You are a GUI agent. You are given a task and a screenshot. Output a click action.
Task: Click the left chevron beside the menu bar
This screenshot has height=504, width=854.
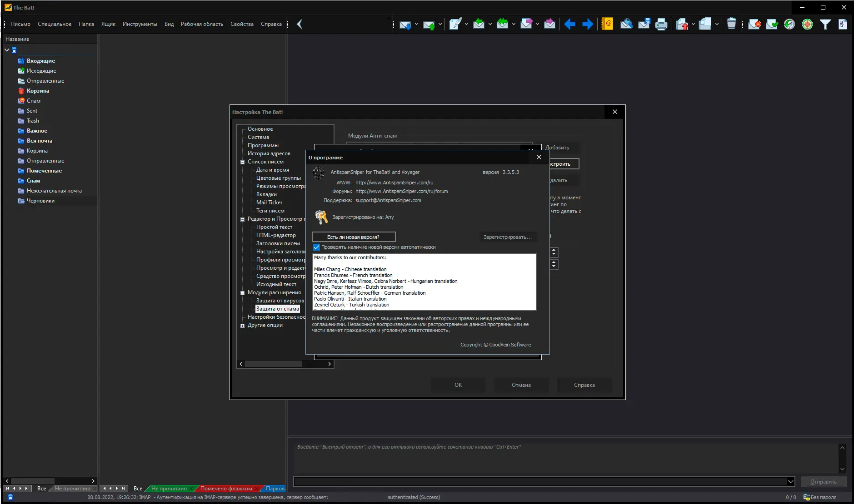(x=300, y=24)
